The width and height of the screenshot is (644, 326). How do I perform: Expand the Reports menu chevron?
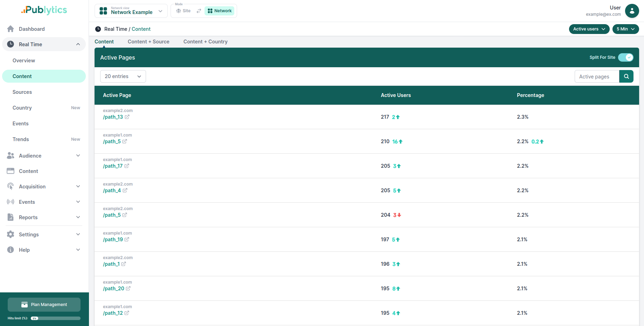click(78, 217)
